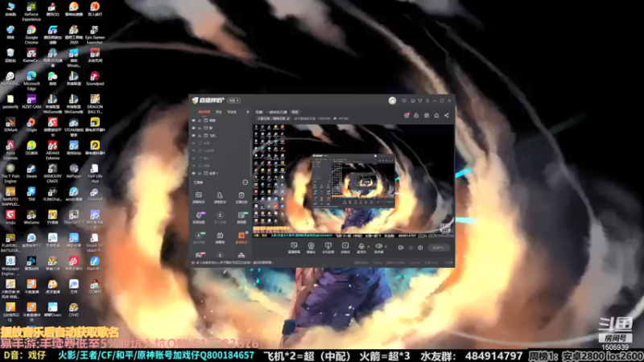Open Wallpaper Engine desktop shortcut

coord(10,266)
